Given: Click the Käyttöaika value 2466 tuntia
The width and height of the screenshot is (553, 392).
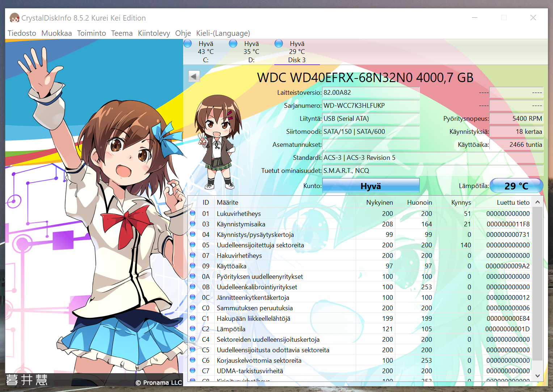Looking at the screenshot, I should pos(516,145).
